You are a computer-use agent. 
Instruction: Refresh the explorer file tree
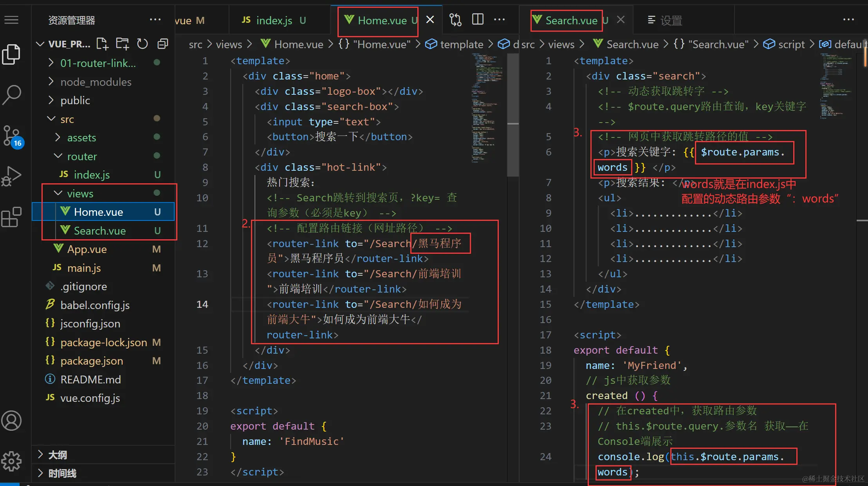143,43
